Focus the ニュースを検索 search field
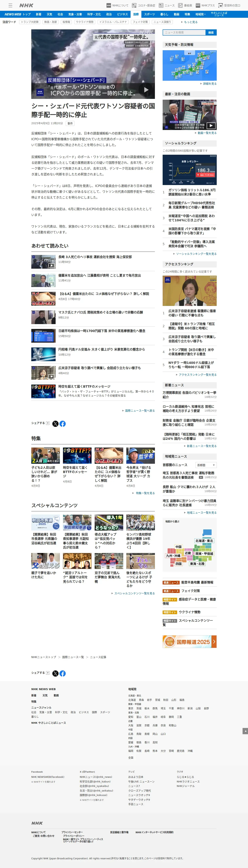 pos(184,33)
